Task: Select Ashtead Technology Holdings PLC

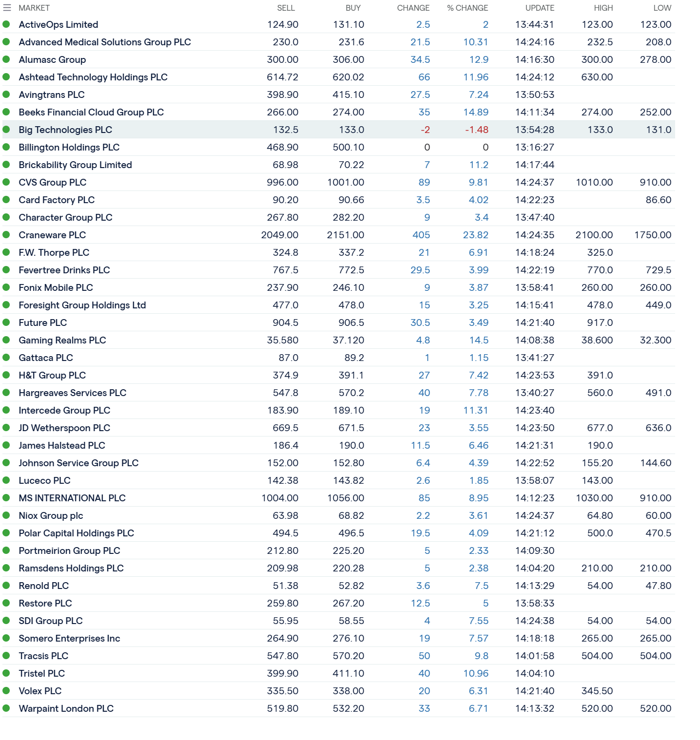Action: [x=93, y=77]
